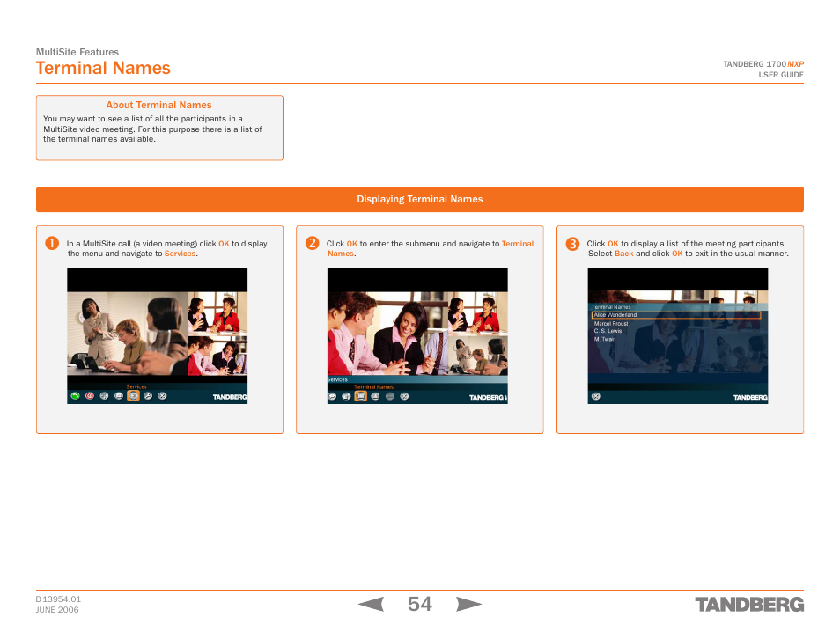Click the TANDBERG logo in the footer
The image size is (840, 632).
(x=749, y=605)
